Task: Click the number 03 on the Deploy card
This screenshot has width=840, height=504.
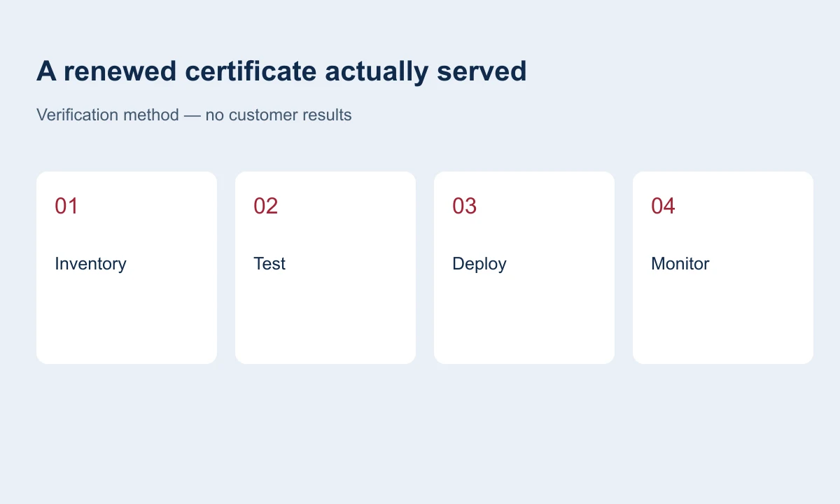Action: pos(464,206)
